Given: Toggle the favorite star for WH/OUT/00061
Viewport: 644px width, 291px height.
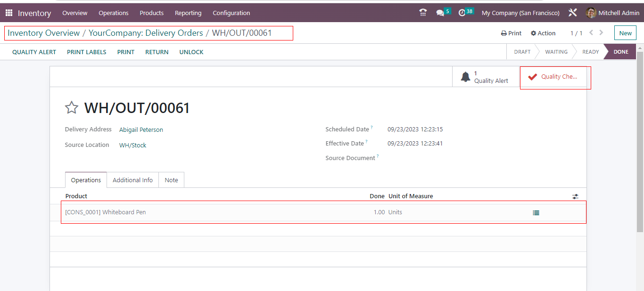Looking at the screenshot, I should pyautogui.click(x=72, y=108).
